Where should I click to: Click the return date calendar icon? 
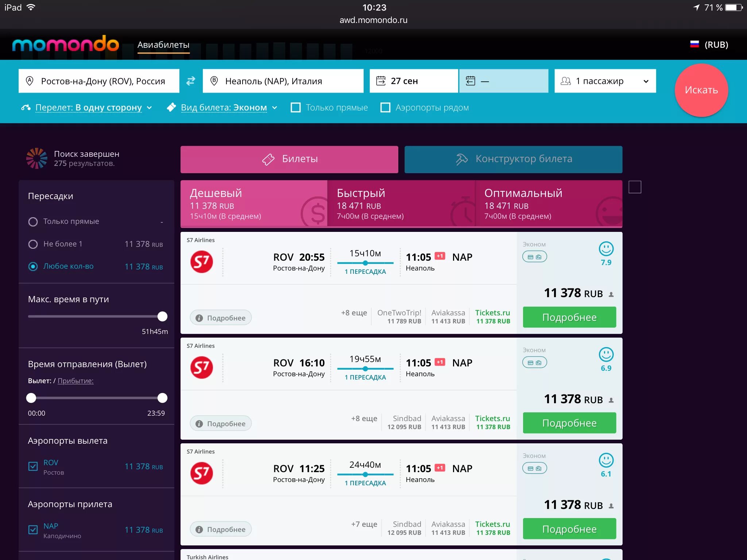point(471,81)
